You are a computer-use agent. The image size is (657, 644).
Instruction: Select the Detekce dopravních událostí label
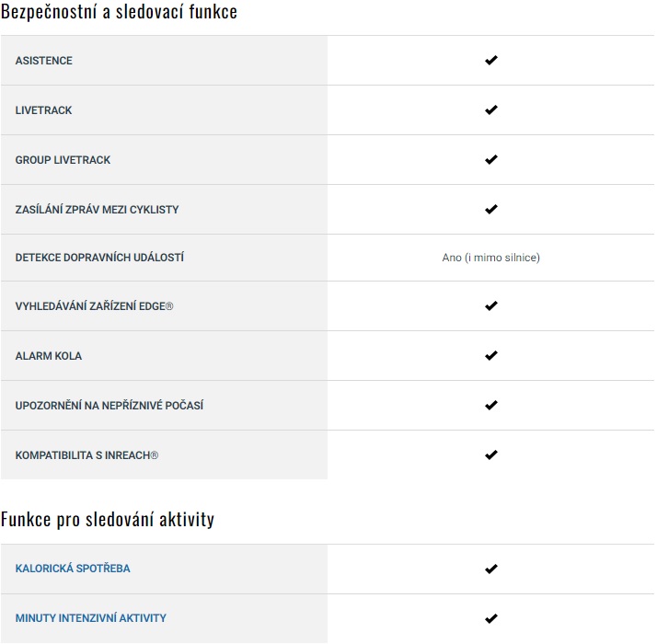point(99,258)
